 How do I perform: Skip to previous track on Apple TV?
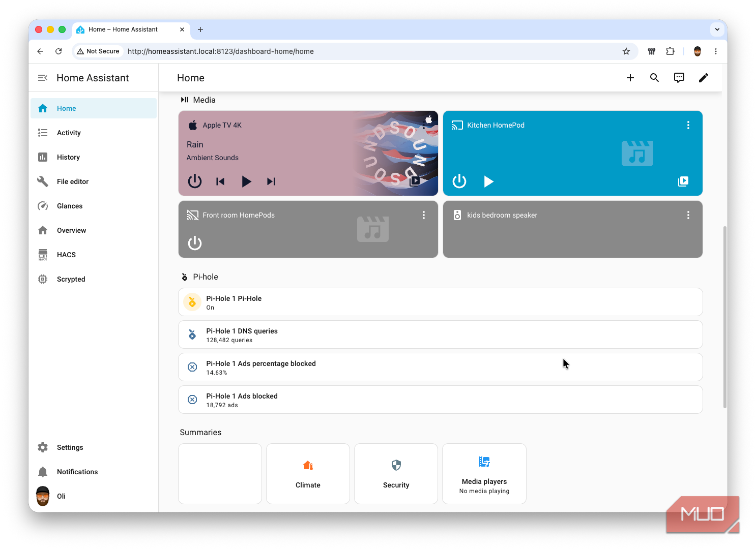tap(220, 181)
